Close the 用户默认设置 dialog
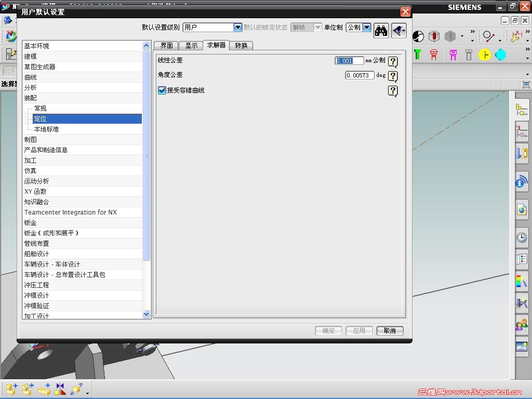532x399 pixels. tap(405, 12)
